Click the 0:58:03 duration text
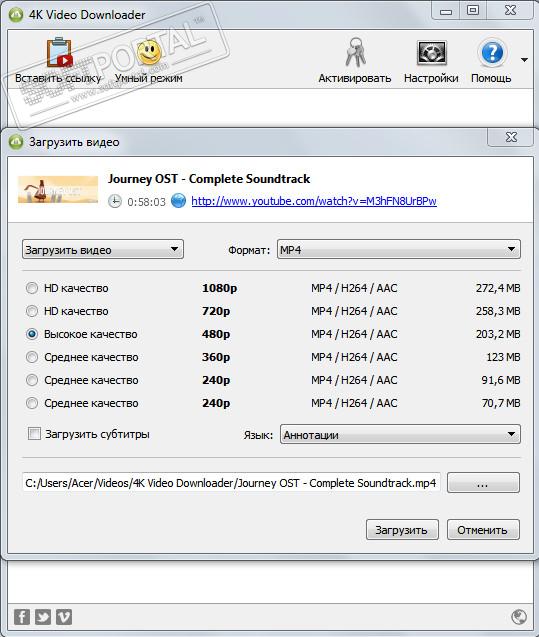This screenshot has height=637, width=539. [146, 202]
